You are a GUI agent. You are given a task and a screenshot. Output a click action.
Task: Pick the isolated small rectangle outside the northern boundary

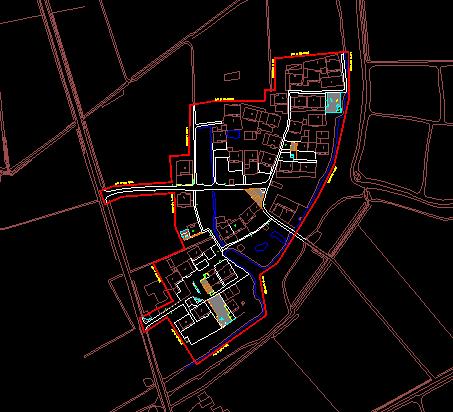point(232,76)
